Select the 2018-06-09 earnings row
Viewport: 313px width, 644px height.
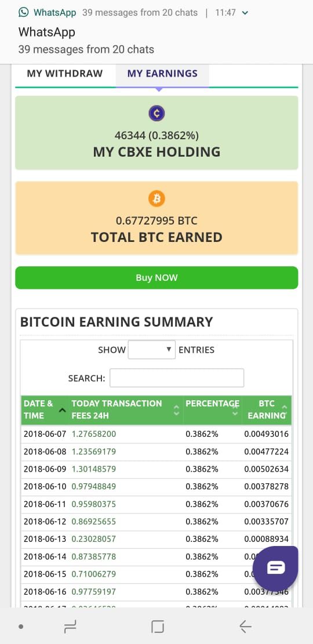point(156,469)
